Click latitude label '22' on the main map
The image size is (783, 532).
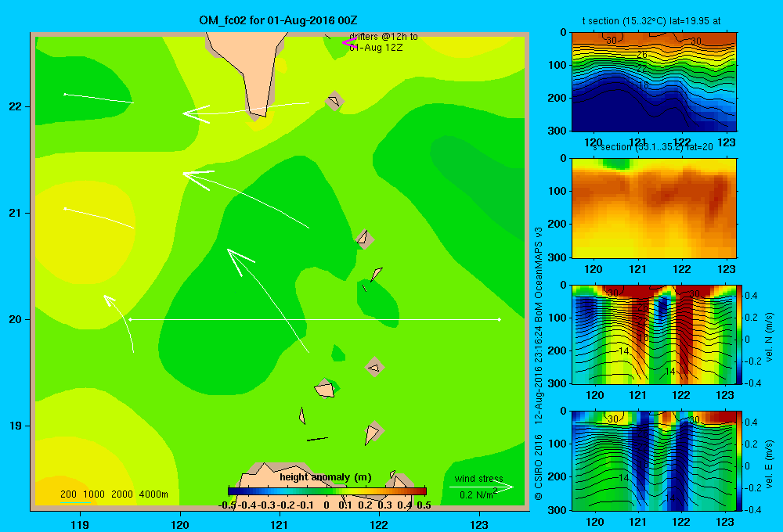(15, 106)
